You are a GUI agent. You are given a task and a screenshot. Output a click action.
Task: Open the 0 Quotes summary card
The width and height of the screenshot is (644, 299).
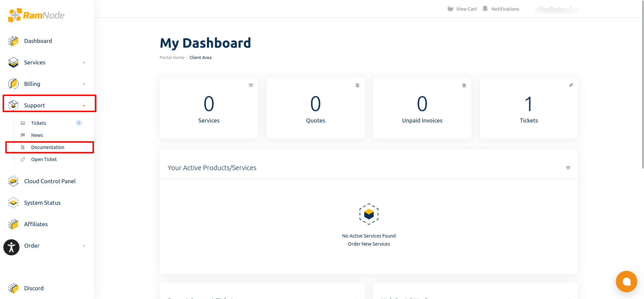pos(316,108)
